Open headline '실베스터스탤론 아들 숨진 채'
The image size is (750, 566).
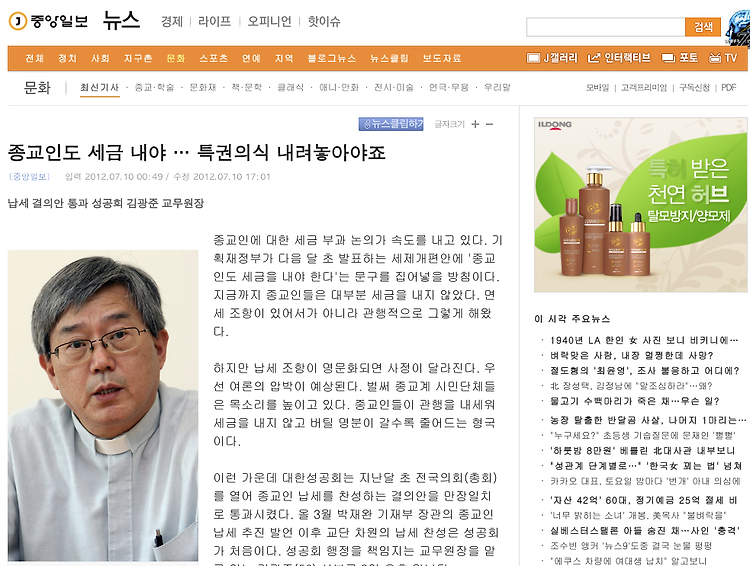[644, 530]
